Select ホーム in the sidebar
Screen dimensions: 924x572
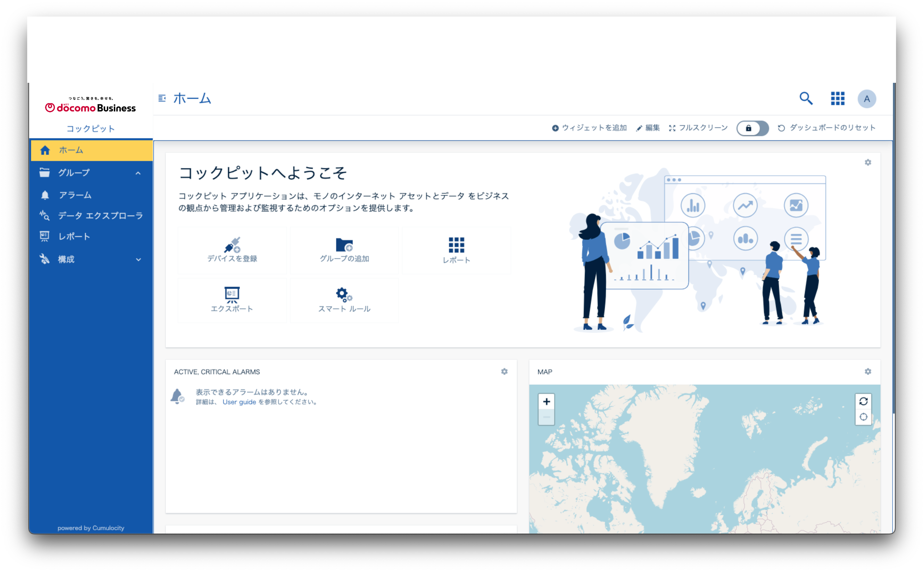coord(91,150)
